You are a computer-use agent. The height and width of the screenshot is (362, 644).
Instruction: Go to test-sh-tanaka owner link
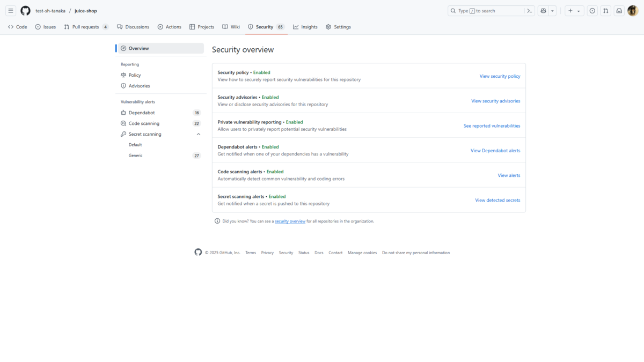(x=50, y=11)
